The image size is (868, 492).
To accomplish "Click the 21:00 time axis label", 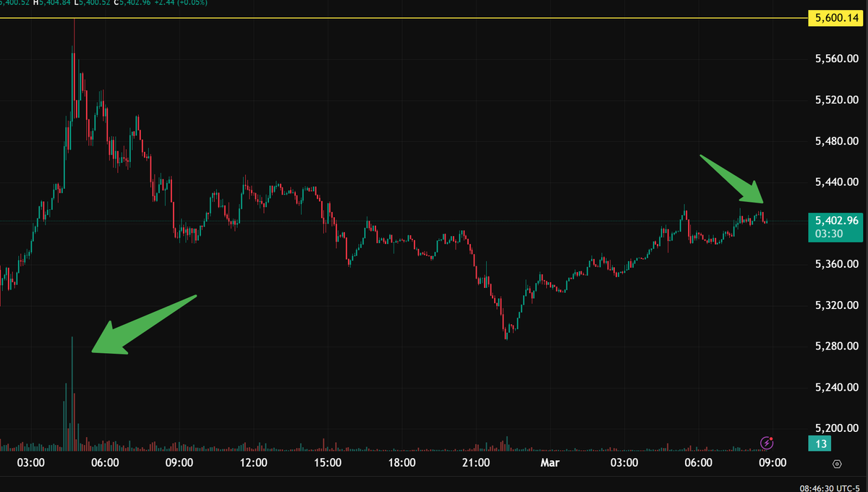I will click(x=476, y=463).
